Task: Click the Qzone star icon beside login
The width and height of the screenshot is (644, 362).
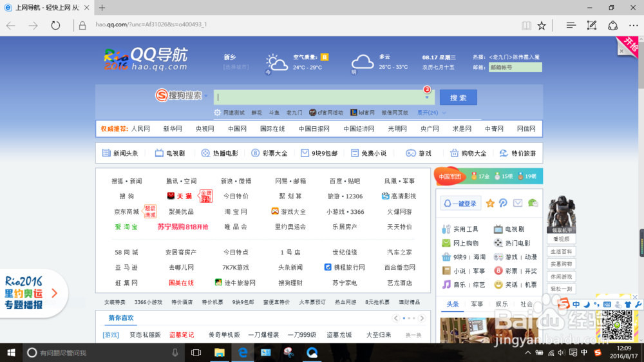Action: pos(490,203)
